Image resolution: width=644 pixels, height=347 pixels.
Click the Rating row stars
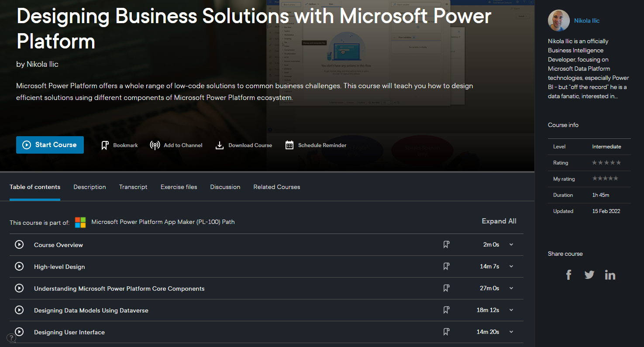pyautogui.click(x=606, y=162)
